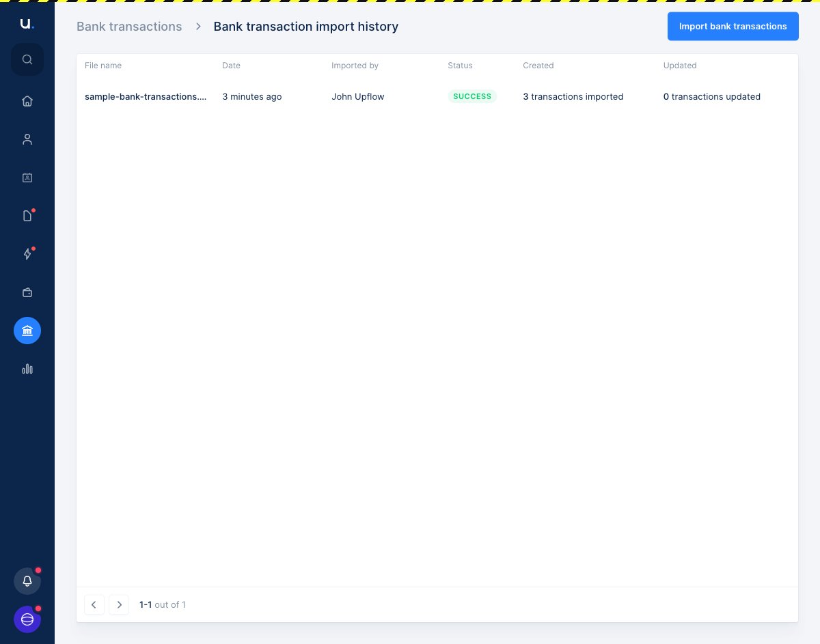Viewport: 820px width, 644px height.
Task: Open the invoices document icon
Action: tap(27, 216)
